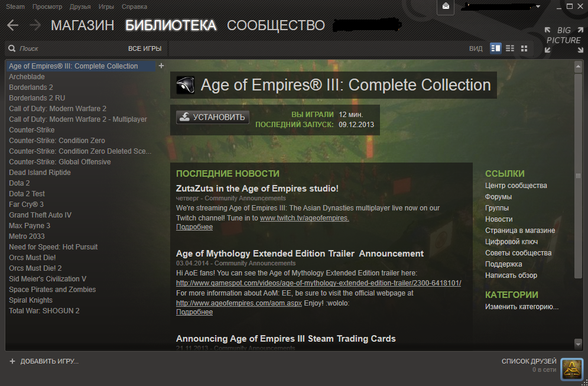Viewport: 588px width, 386px height.
Task: Enter Big Picture mode
Action: click(564, 40)
